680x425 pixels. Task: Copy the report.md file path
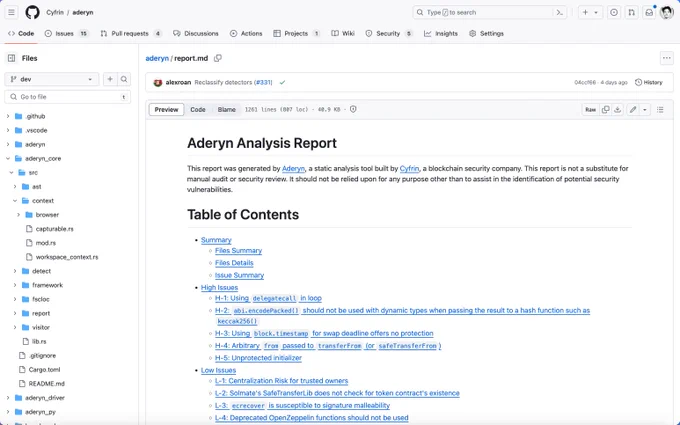pyautogui.click(x=218, y=58)
